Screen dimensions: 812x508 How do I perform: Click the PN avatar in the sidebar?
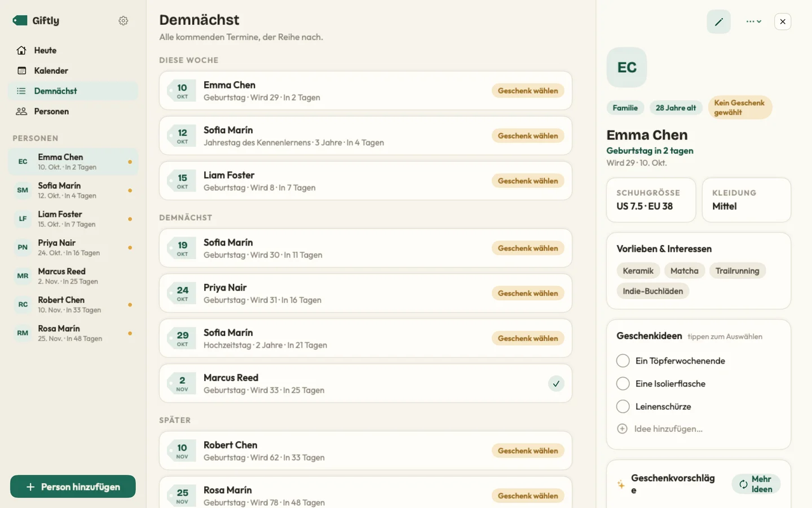[x=23, y=247]
